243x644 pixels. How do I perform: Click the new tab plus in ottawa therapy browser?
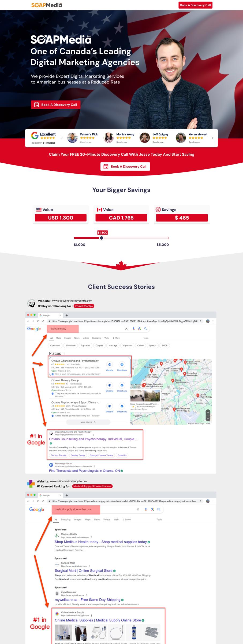pos(67,316)
